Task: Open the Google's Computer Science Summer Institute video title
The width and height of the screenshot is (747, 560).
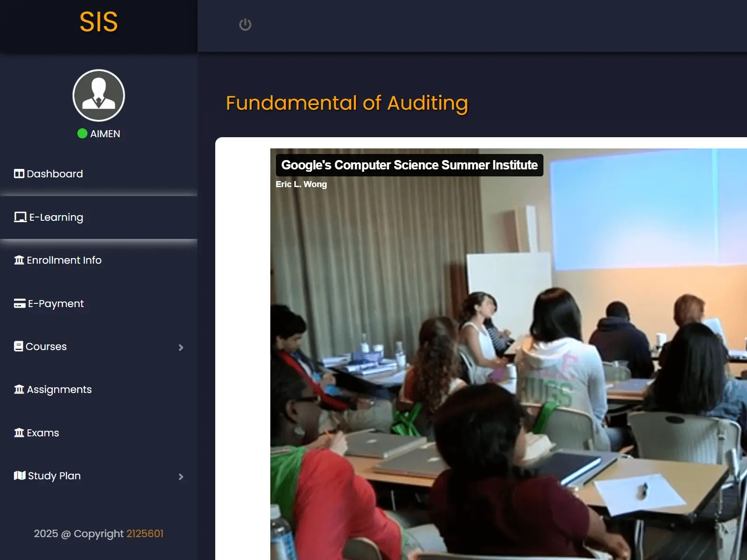Action: [x=409, y=165]
